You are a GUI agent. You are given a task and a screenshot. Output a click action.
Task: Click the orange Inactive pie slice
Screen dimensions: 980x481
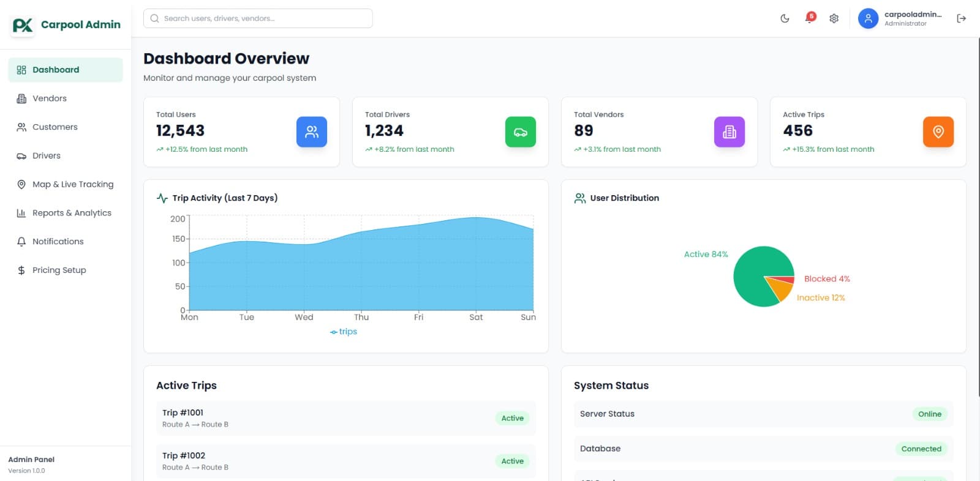pos(781,289)
